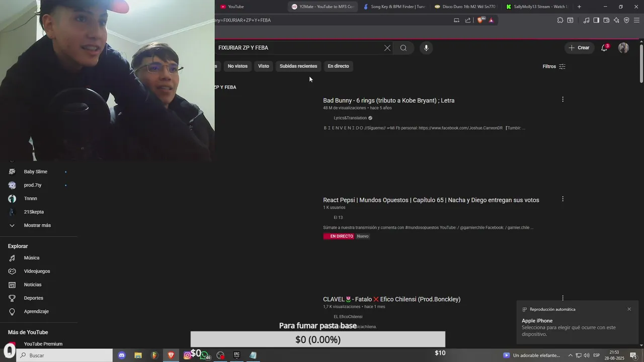Screen dimensions: 644x362
Task: Open the browser extensions puzzle icon
Action: [560, 20]
